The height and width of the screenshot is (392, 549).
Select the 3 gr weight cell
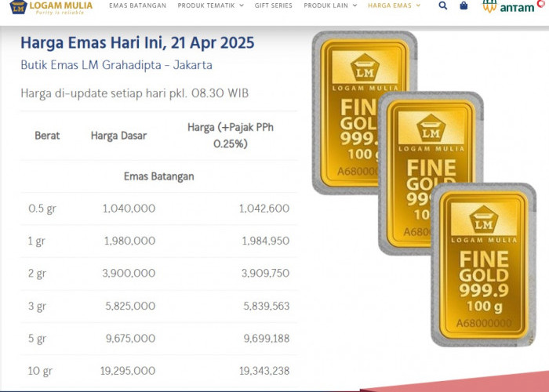coord(37,307)
